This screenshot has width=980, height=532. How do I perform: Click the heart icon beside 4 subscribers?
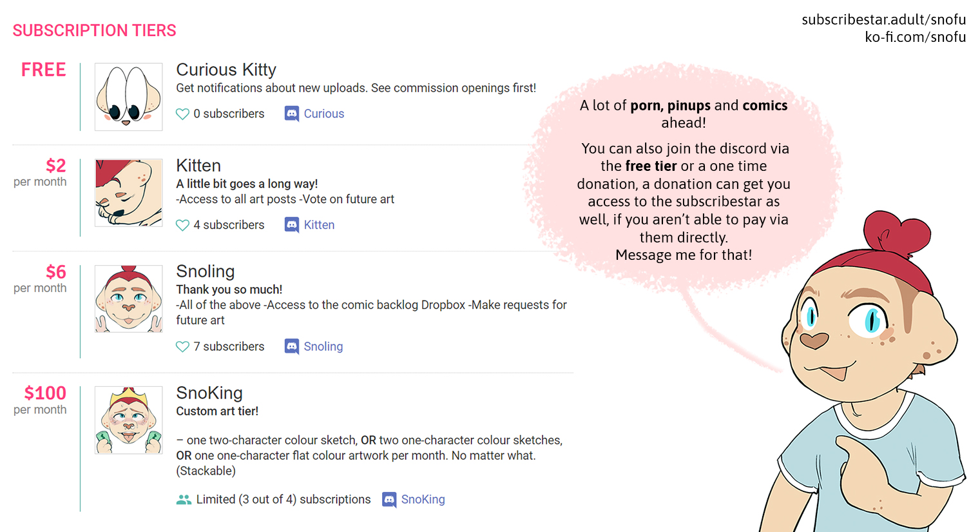[182, 225]
